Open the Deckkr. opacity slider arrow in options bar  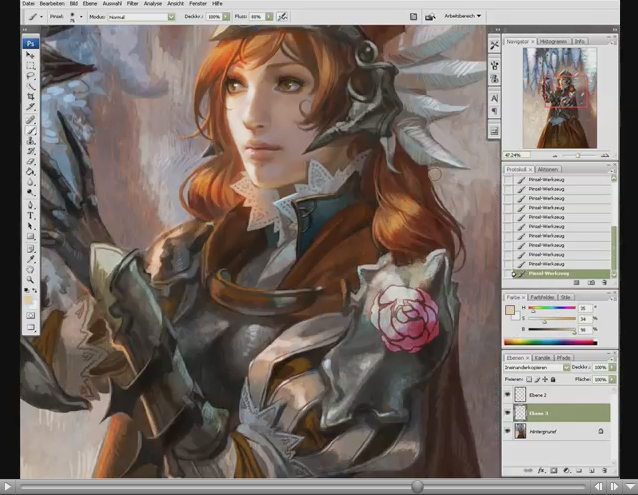226,17
